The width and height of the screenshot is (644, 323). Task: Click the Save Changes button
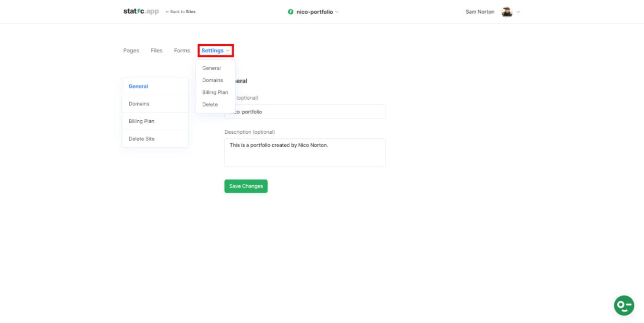point(246,186)
